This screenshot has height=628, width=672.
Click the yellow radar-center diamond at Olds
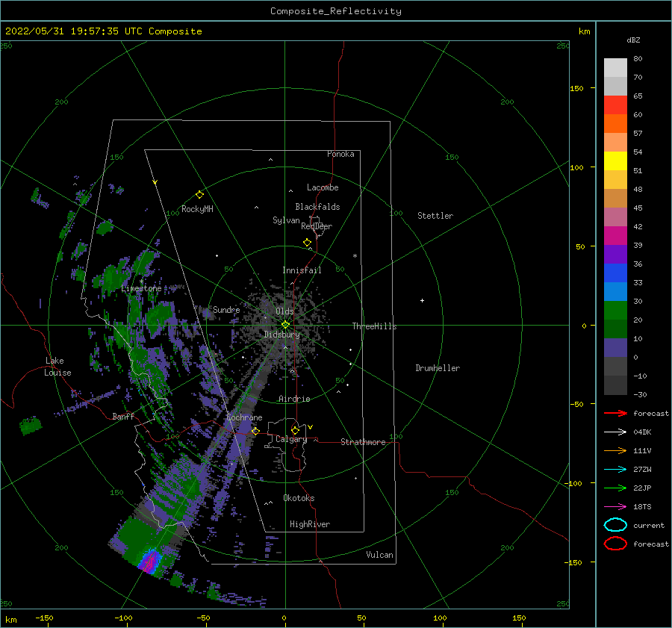(x=285, y=325)
